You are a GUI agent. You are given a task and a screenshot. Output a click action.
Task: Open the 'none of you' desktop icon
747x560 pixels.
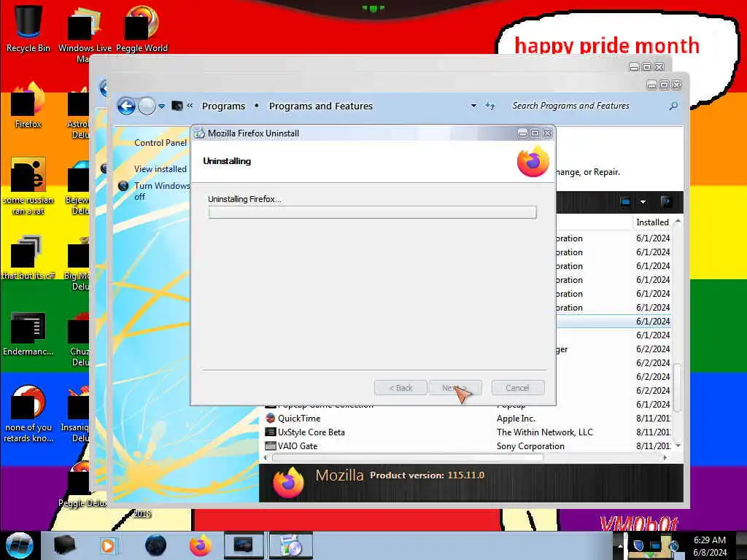coord(28,413)
